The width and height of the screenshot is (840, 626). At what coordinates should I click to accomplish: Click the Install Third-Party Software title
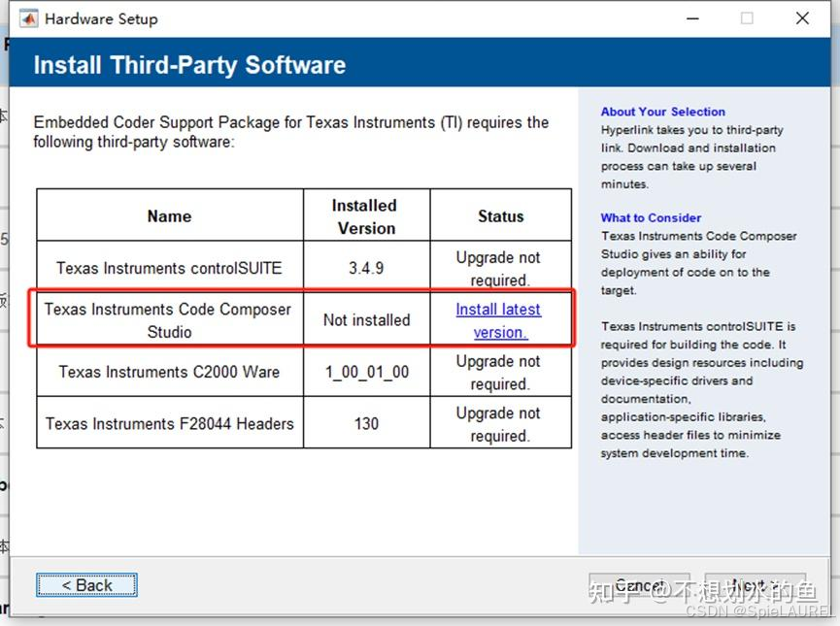click(x=189, y=65)
